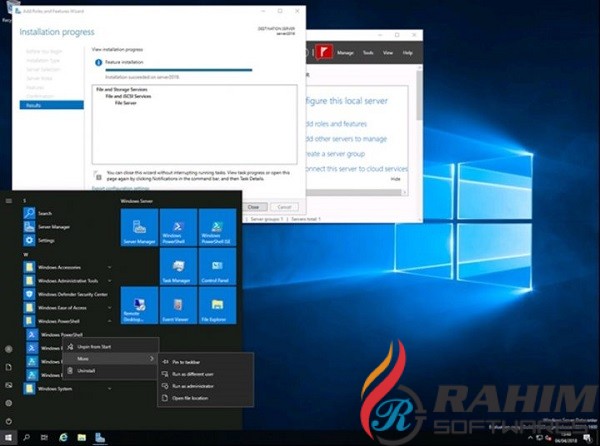This screenshot has height=446, width=600.
Task: Open Pictures from the Start rail
Action: (8, 385)
